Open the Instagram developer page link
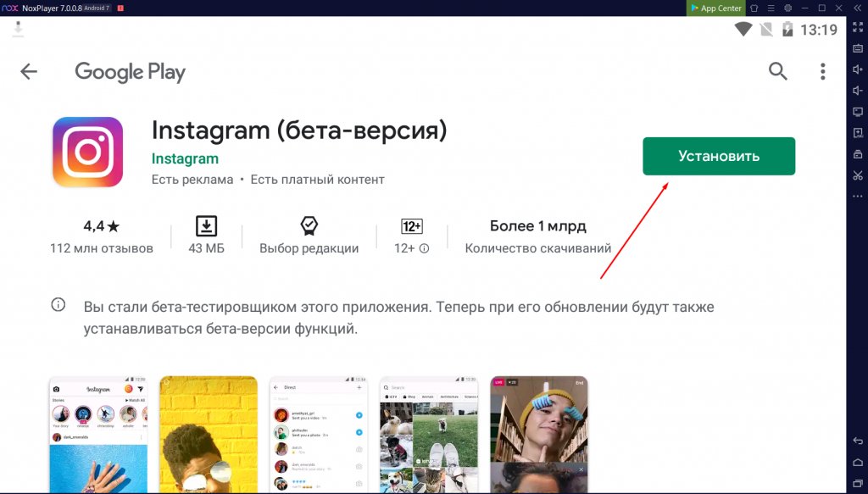The width and height of the screenshot is (868, 494). point(185,158)
